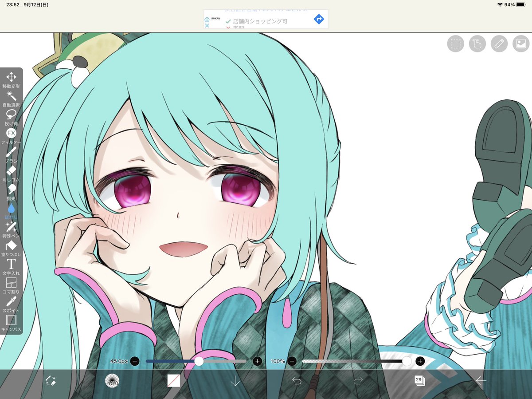
Task: Tap the 23:52 clock in status bar
Action: pos(13,4)
